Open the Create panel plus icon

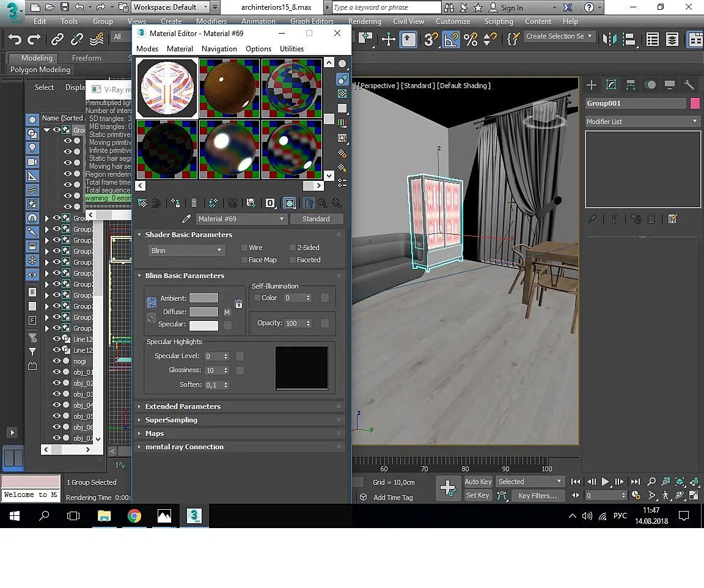coord(592,84)
